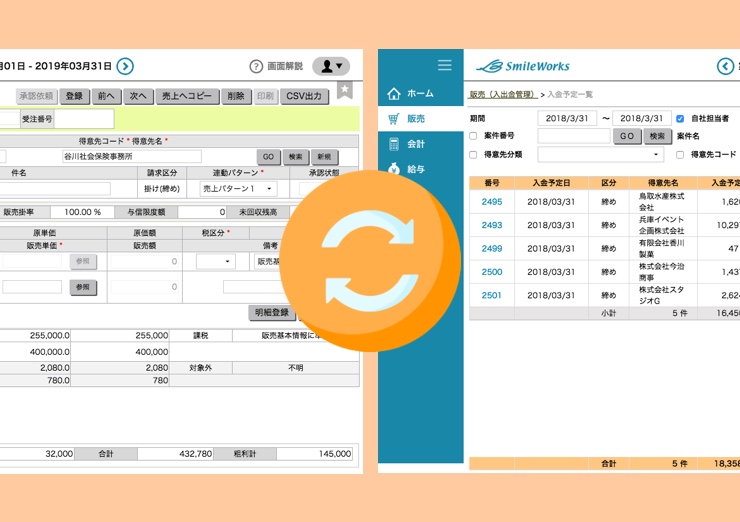Click the 入金予定日 column header
The image size is (740, 522).
pos(552,183)
